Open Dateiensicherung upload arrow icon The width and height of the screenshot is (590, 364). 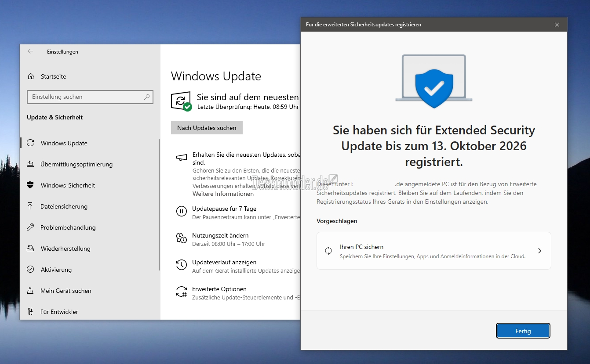[30, 206]
